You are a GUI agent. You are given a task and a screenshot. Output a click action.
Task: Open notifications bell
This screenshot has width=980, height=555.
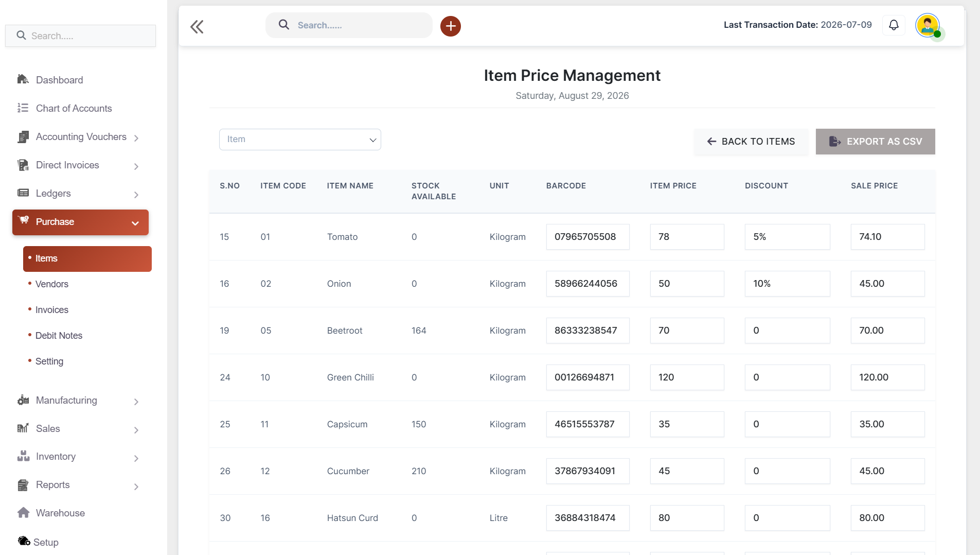point(894,25)
